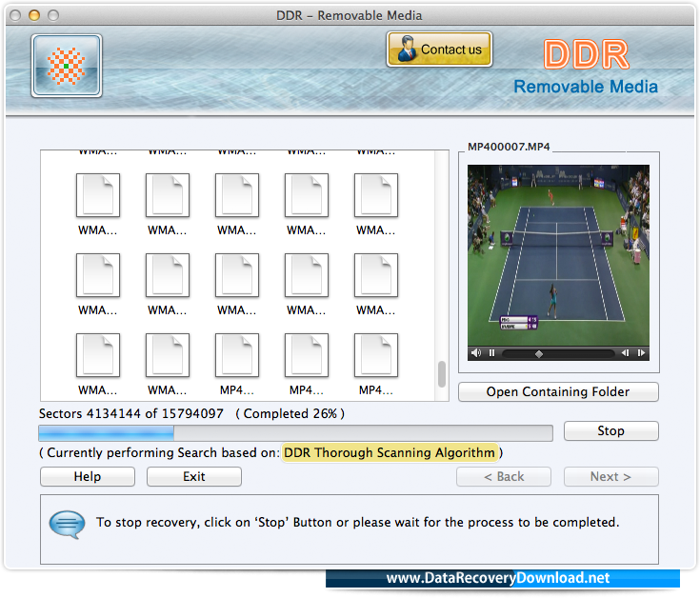Step the preview video one frame backward
The image size is (700, 598).
(x=625, y=353)
